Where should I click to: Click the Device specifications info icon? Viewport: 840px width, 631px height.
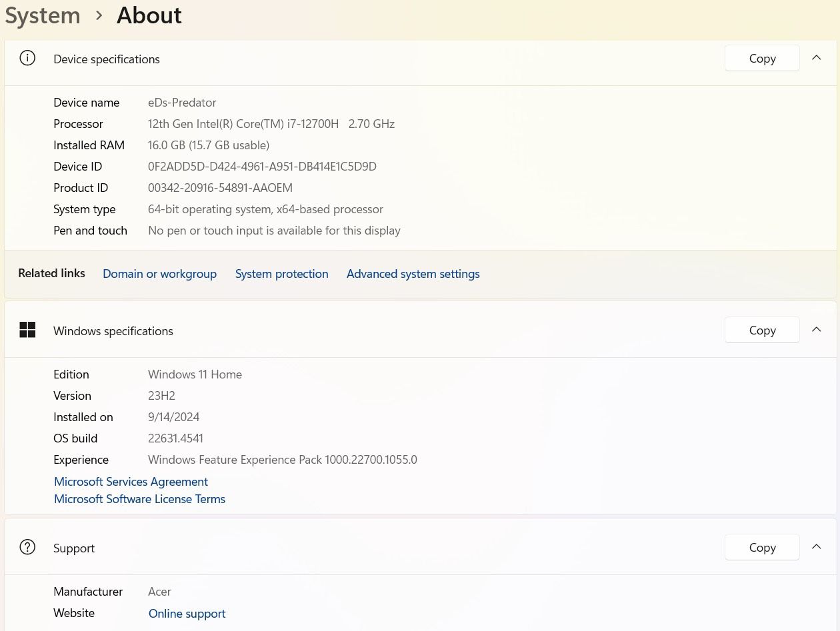[27, 58]
